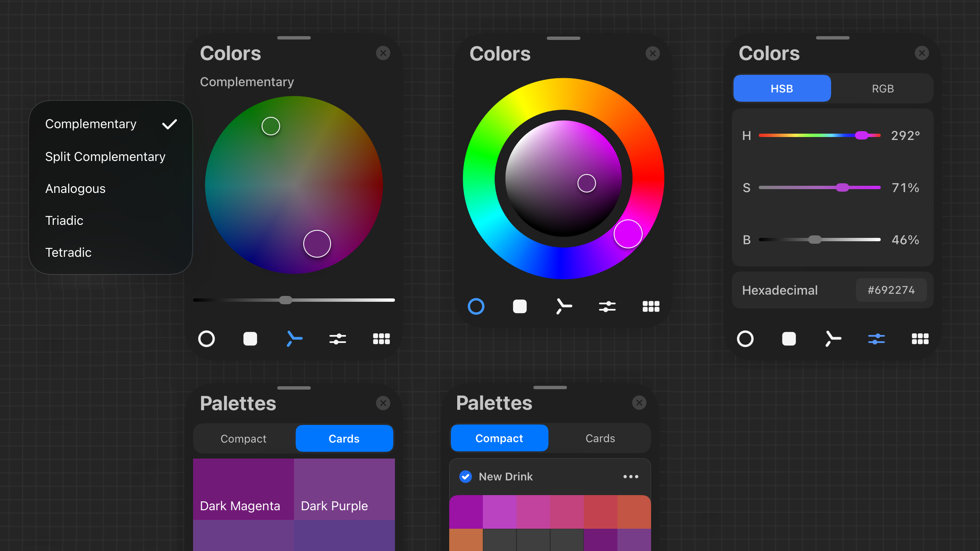Screen dimensions: 980x551
Task: Select Value sliders icon in color wheel panel
Action: click(x=607, y=306)
